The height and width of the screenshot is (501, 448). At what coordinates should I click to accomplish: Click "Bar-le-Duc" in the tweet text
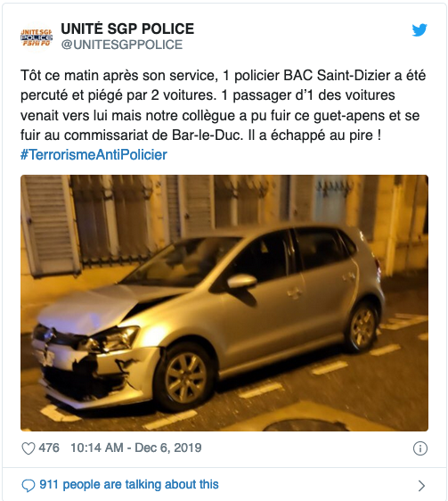coord(206,136)
